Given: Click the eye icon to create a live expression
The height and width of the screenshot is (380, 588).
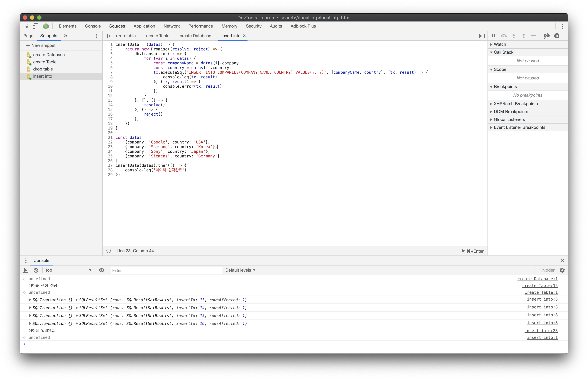Looking at the screenshot, I should point(101,270).
